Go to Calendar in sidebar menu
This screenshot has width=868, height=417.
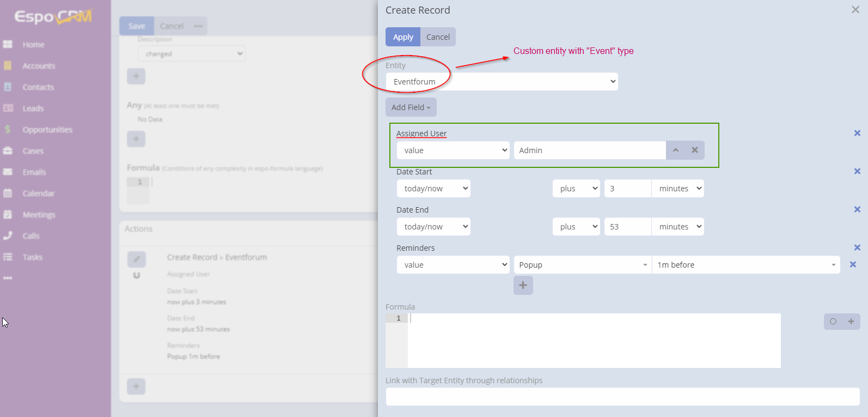tap(39, 194)
